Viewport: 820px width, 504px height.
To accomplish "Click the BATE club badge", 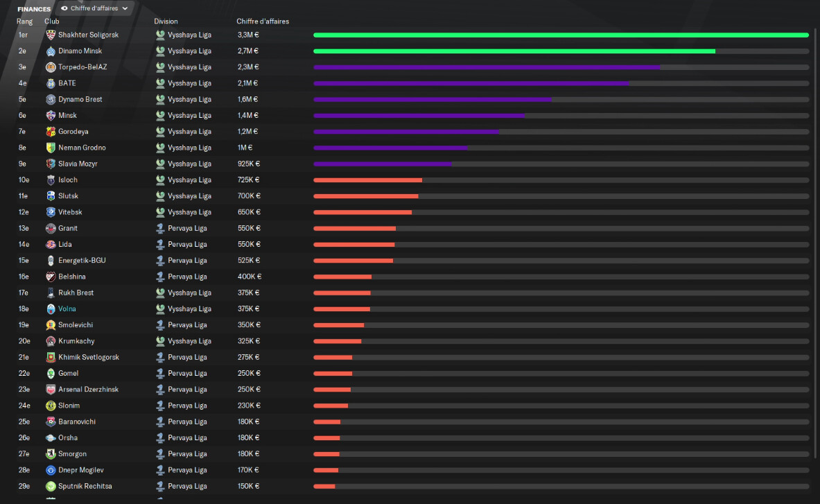I will 51,83.
